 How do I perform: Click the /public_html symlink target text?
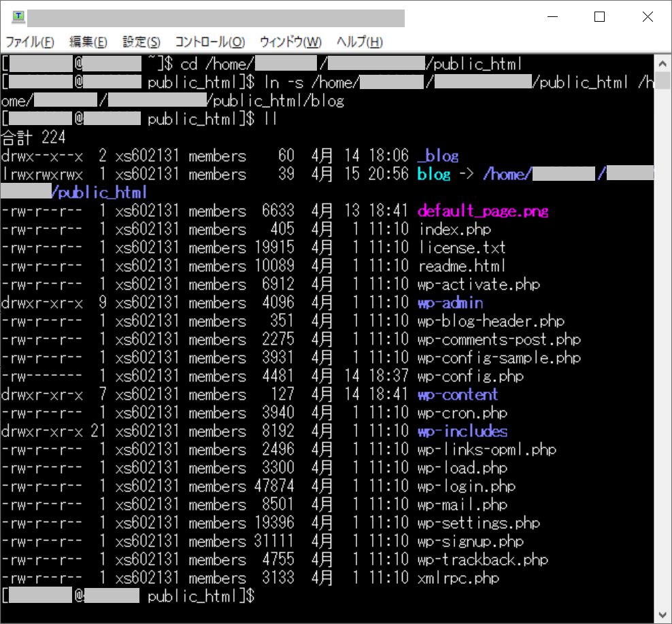click(x=99, y=193)
